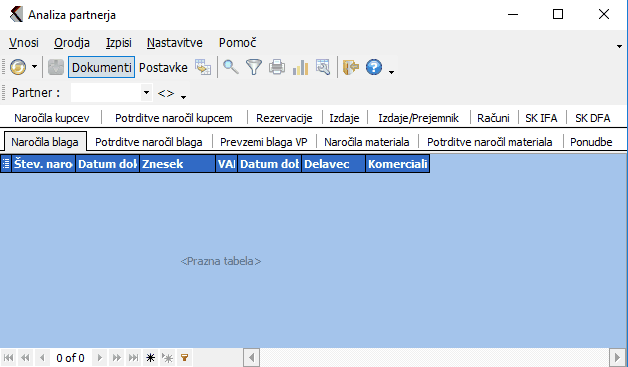628x367 pixels.
Task: Click the exit door icon
Action: 351,67
